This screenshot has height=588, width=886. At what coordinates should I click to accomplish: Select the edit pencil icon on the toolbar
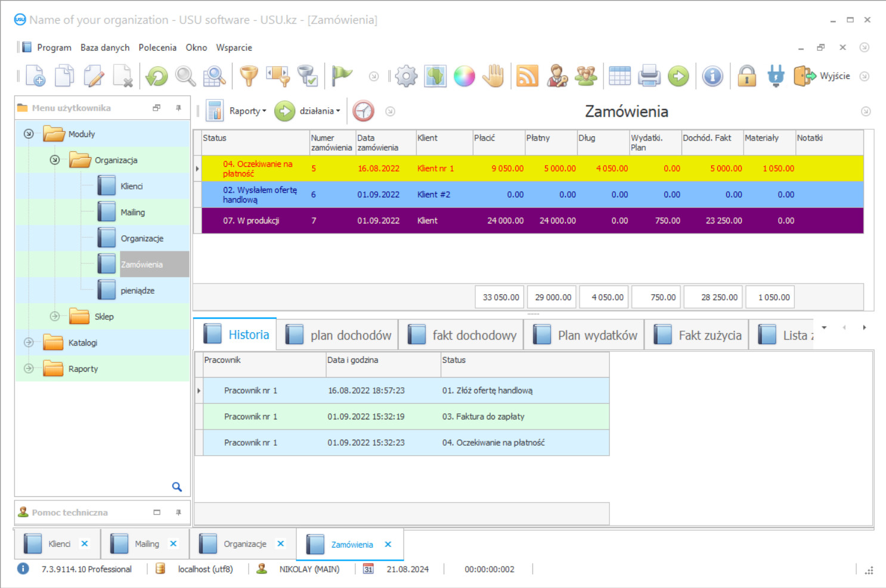point(94,76)
